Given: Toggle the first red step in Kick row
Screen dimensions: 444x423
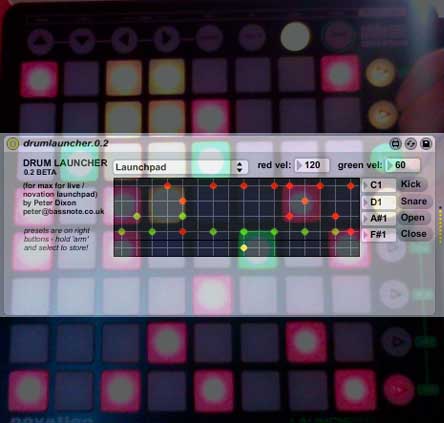Looking at the screenshot, I should point(168,186).
